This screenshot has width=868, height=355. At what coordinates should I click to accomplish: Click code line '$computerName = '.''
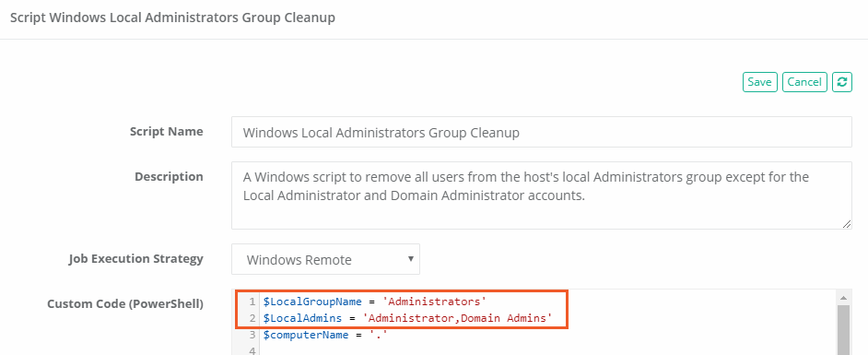tap(325, 335)
